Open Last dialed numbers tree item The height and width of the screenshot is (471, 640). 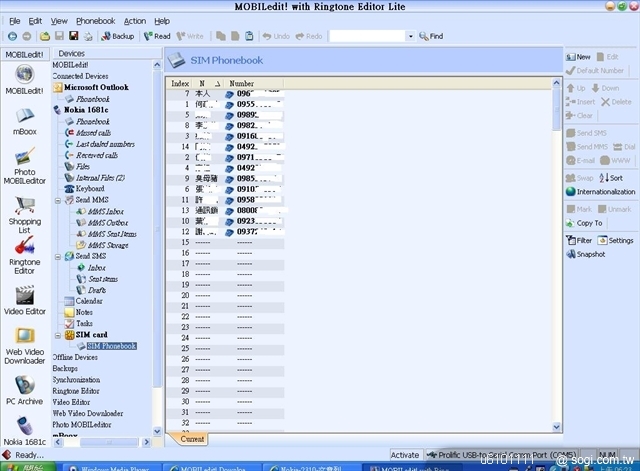click(x=105, y=144)
